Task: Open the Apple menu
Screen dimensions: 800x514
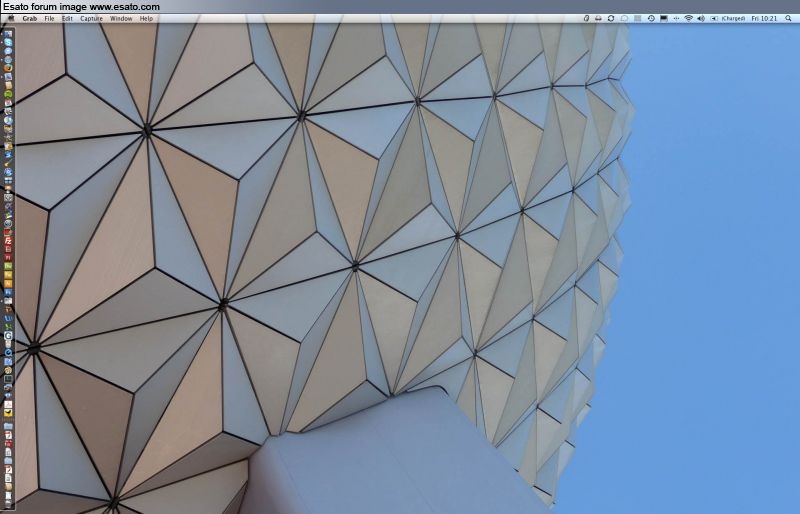Action: (x=9, y=18)
